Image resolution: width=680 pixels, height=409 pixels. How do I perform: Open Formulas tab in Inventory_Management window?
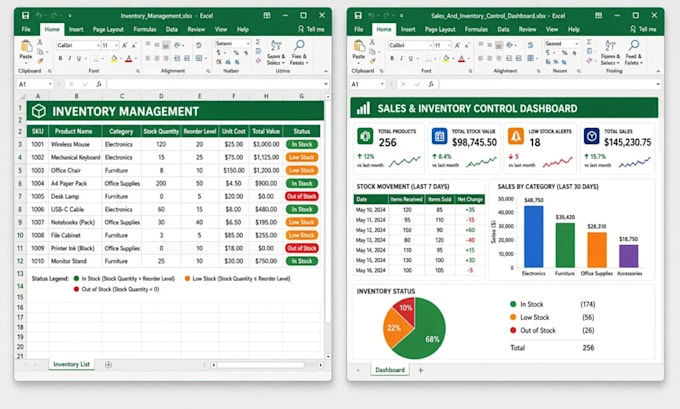coord(145,29)
